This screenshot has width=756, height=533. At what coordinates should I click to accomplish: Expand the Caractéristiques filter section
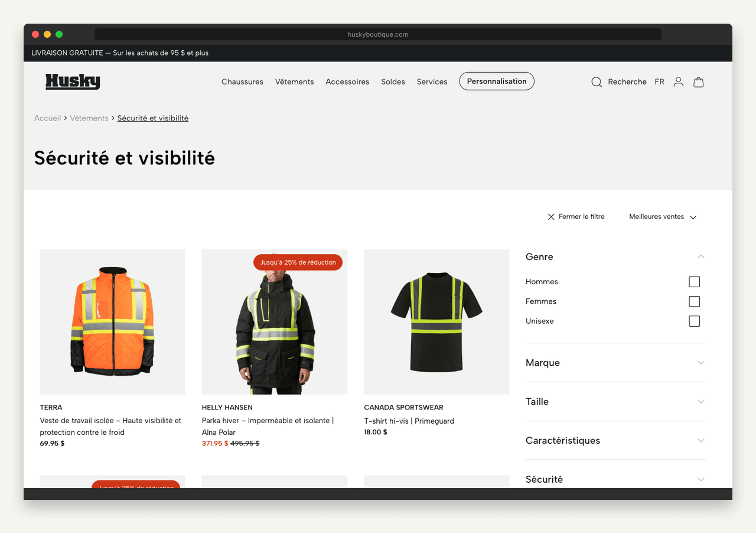coord(700,440)
